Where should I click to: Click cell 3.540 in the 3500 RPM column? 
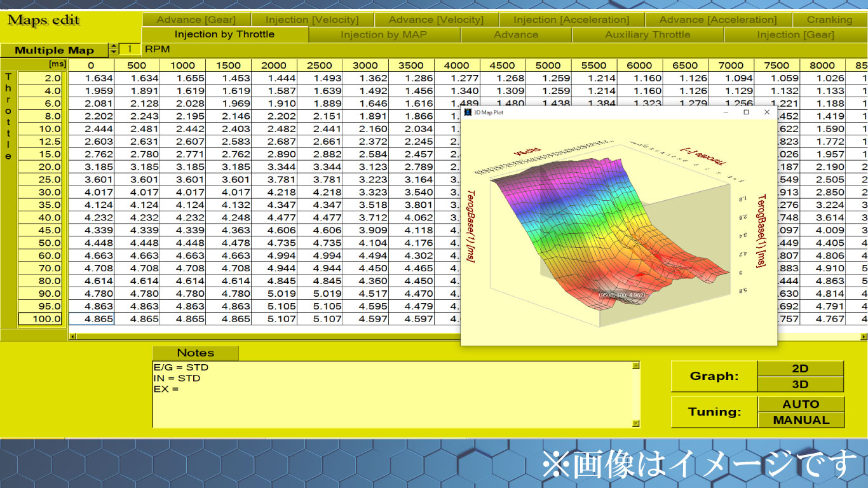[412, 193]
